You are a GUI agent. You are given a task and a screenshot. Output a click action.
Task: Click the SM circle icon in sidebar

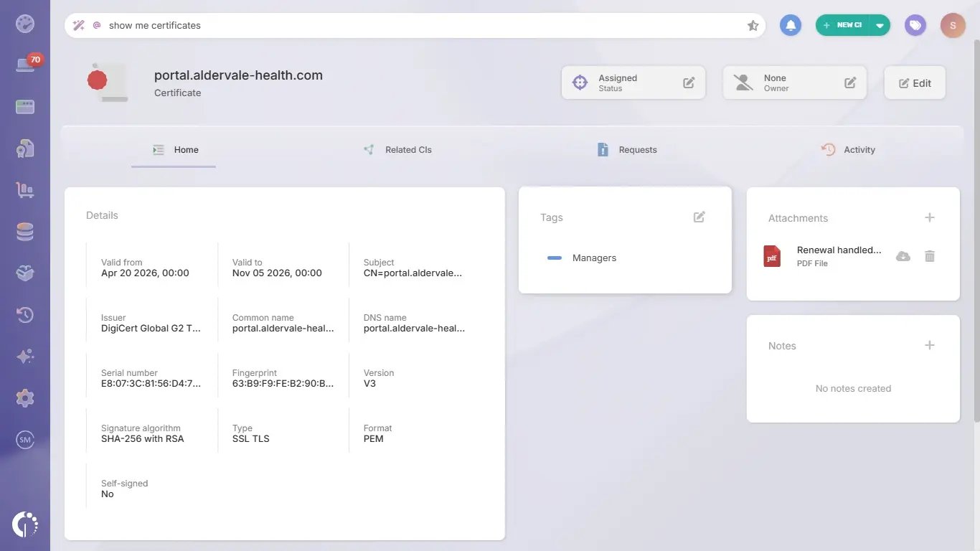25,440
